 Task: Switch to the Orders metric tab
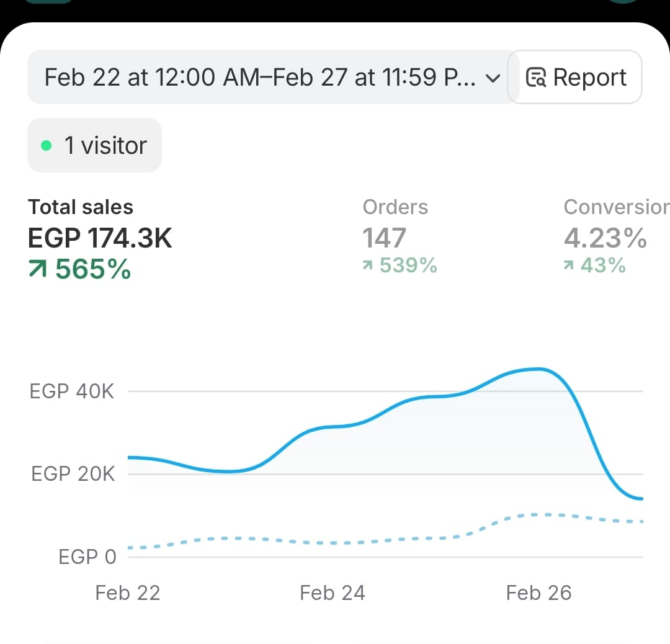(x=395, y=207)
